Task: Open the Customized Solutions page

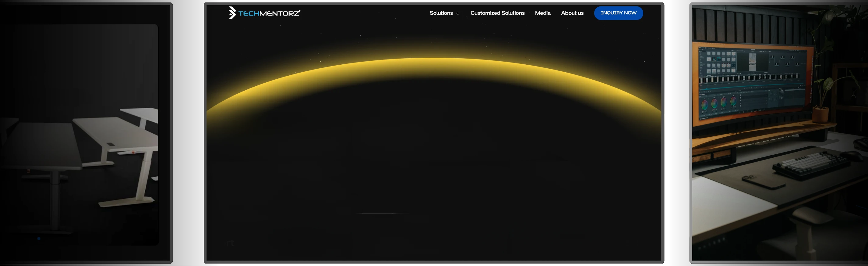Action: [x=497, y=13]
